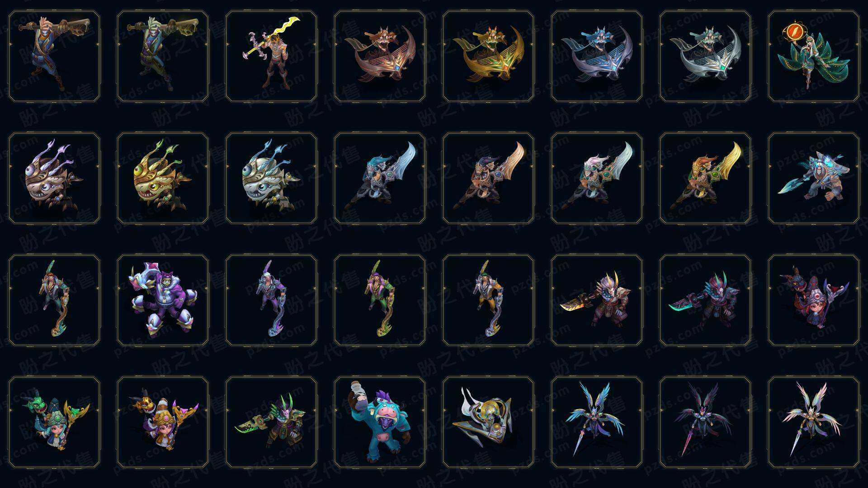Image resolution: width=868 pixels, height=488 pixels.
Task: Select the green horned blade warrior chroma
Action: pos(271,422)
